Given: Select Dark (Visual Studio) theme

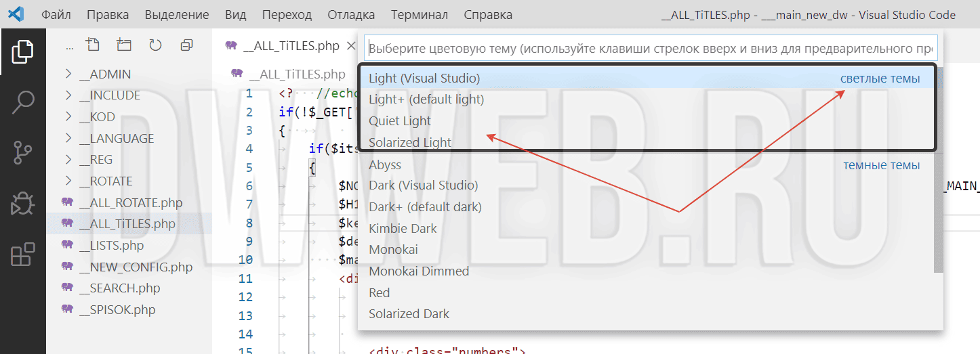Looking at the screenshot, I should coord(647,185).
